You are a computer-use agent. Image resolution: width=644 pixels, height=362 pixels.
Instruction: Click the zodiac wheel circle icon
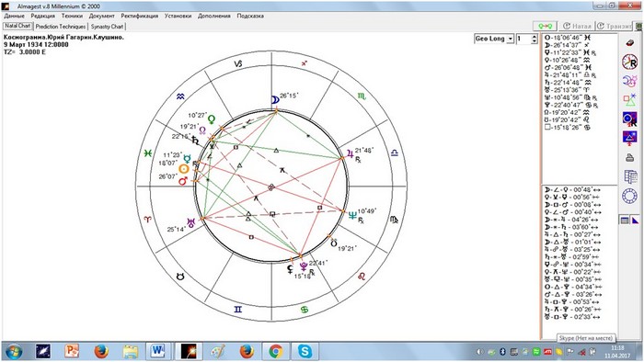pyautogui.click(x=629, y=196)
